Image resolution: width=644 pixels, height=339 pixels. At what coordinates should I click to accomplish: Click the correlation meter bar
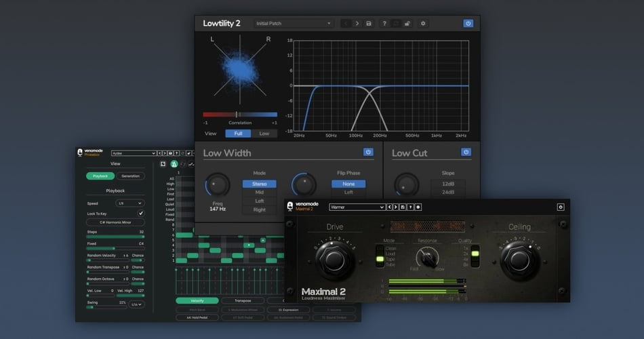point(240,115)
